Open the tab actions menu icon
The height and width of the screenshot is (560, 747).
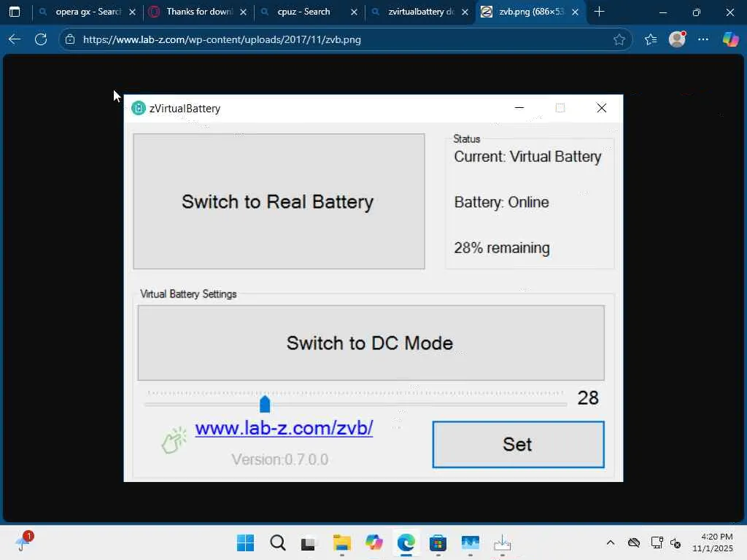15,12
